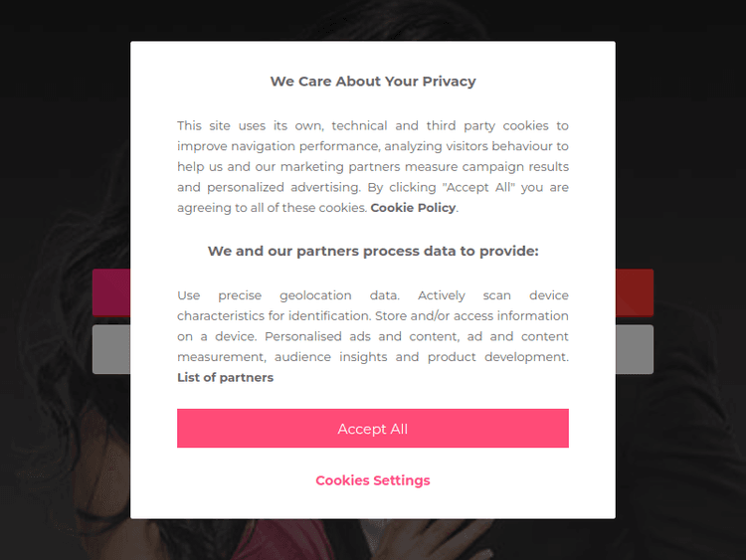This screenshot has width=746, height=560.
Task: Click the paragraph about precise geolocation data
Action: pos(373,326)
